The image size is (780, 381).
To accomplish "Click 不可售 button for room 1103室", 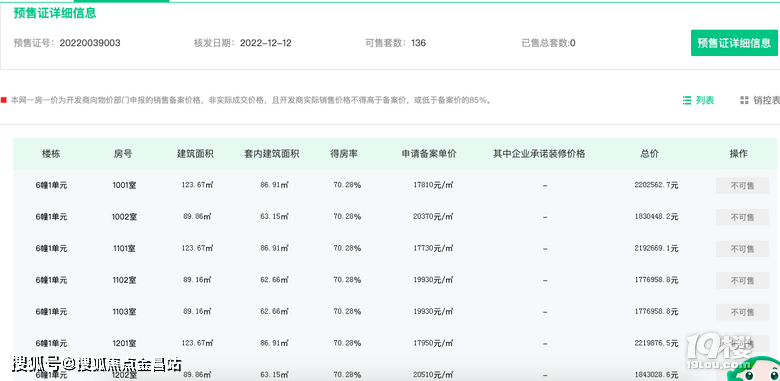I will click(x=742, y=312).
